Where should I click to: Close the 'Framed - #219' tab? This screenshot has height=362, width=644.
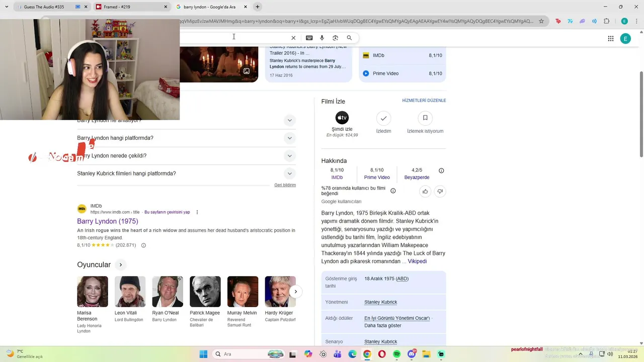tap(166, 7)
